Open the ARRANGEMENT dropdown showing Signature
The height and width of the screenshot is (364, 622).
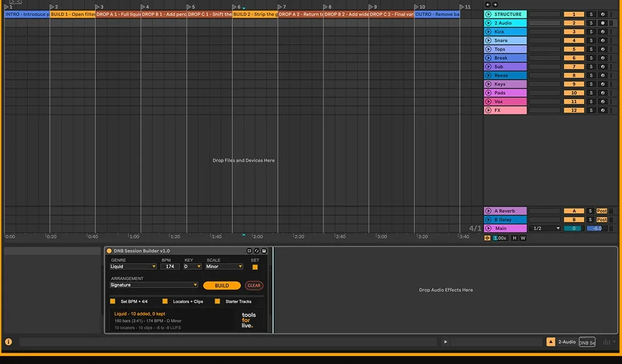point(154,285)
